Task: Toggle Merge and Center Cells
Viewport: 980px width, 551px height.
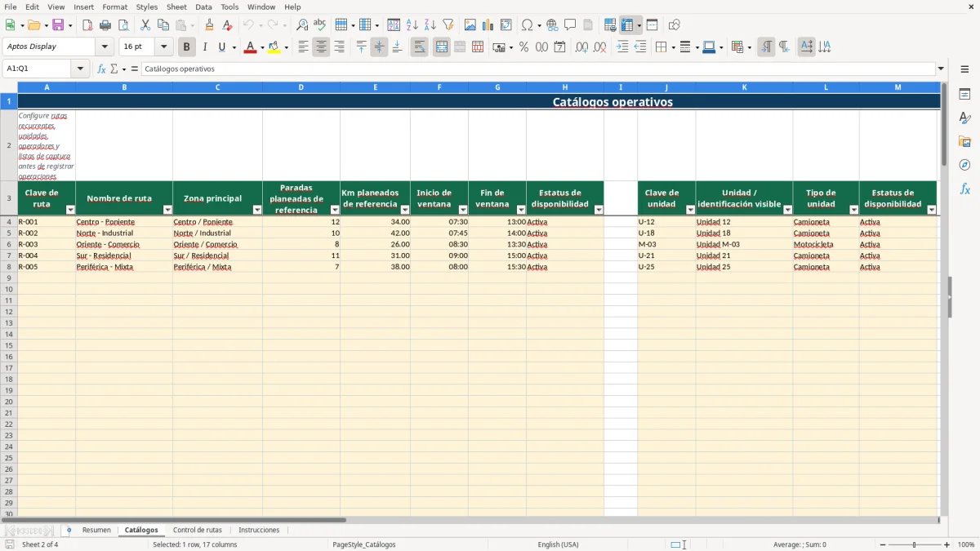Action: 442,47
